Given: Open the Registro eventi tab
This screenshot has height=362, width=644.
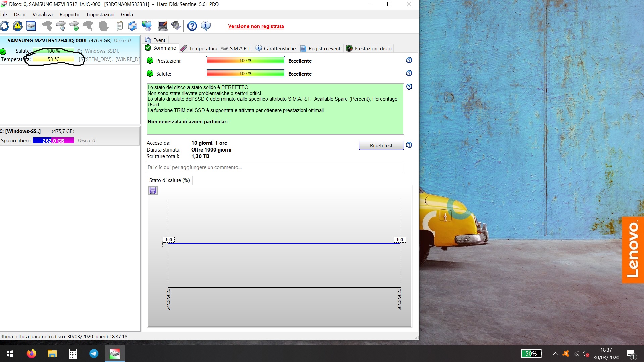Looking at the screenshot, I should 321,48.
